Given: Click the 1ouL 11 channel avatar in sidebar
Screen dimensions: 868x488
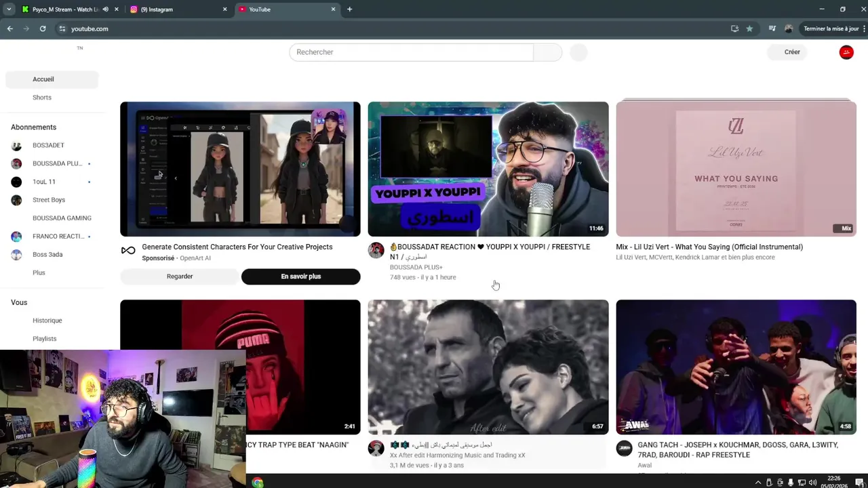Looking at the screenshot, I should coord(16,182).
